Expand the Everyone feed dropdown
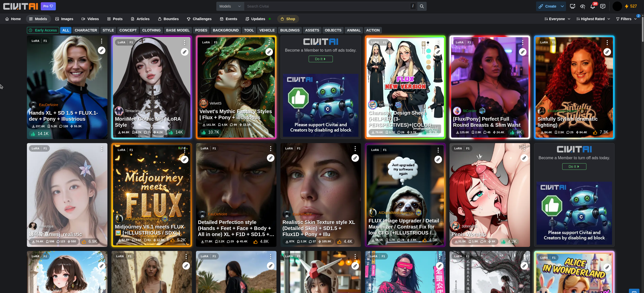The image size is (644, 293). point(557,19)
